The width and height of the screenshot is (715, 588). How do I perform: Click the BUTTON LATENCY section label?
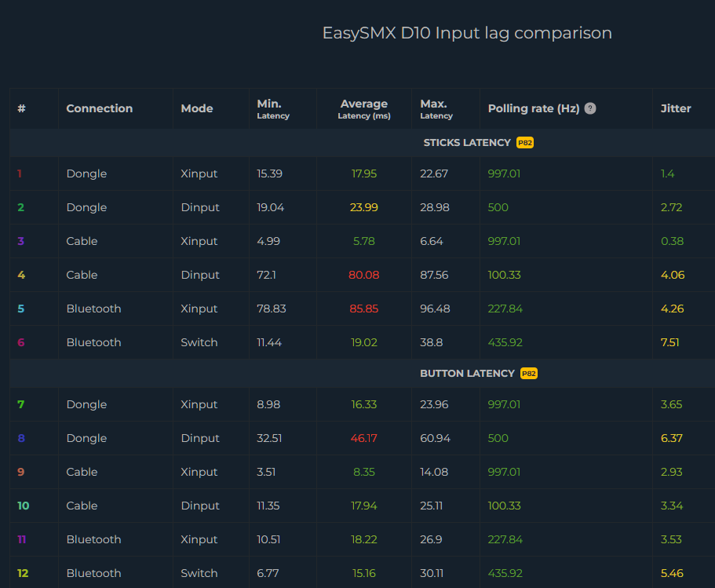[x=467, y=374]
